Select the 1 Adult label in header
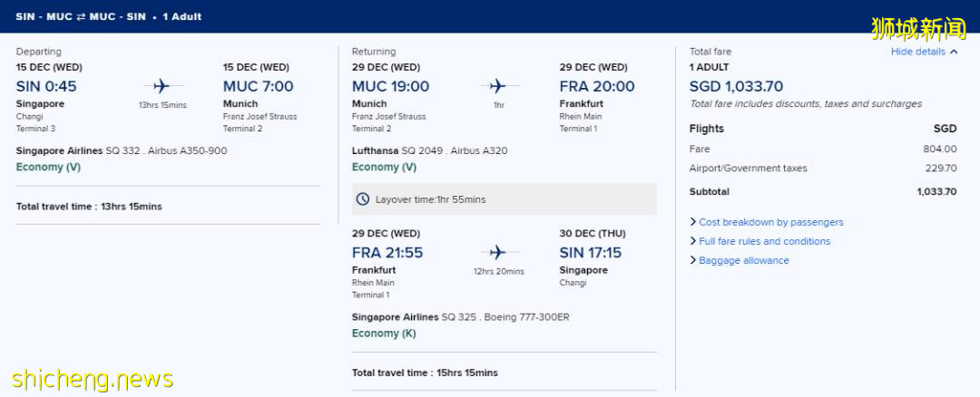 (182, 16)
